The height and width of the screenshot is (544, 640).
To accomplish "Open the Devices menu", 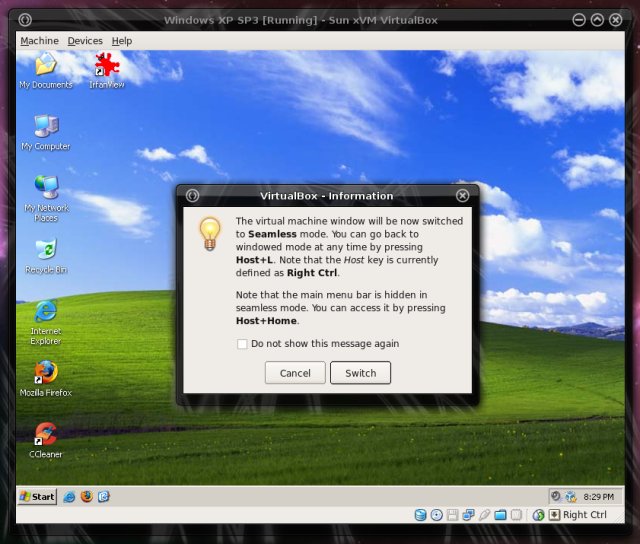I will 85,41.
